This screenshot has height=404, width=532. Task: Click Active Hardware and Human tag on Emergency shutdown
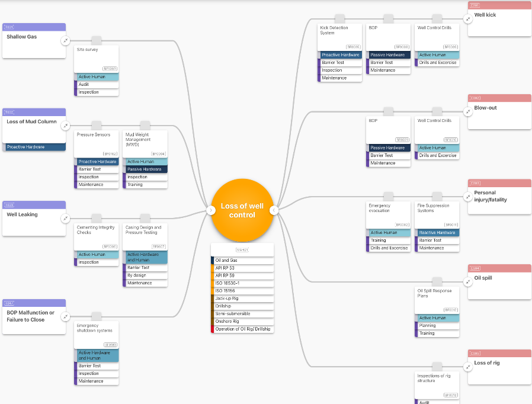97,355
